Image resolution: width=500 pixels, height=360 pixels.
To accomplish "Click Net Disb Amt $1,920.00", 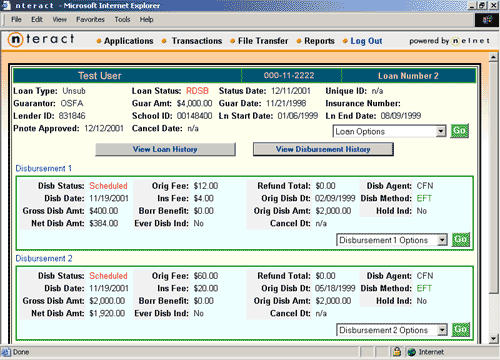I will 107,314.
